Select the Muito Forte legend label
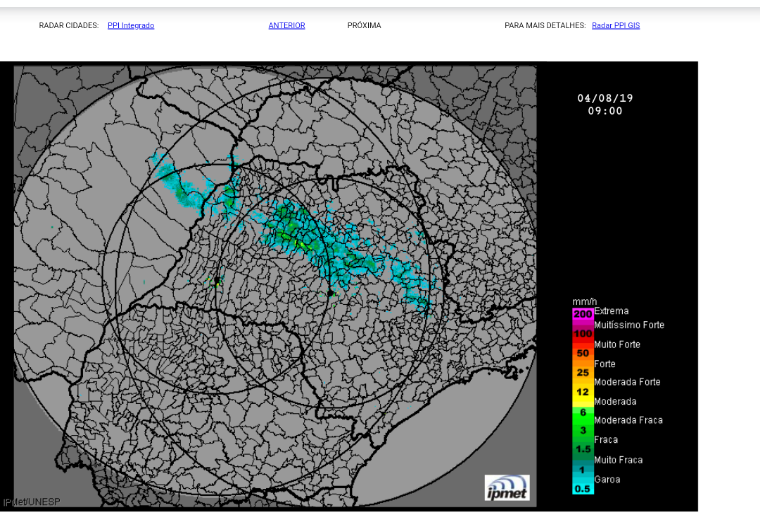 click(x=617, y=345)
